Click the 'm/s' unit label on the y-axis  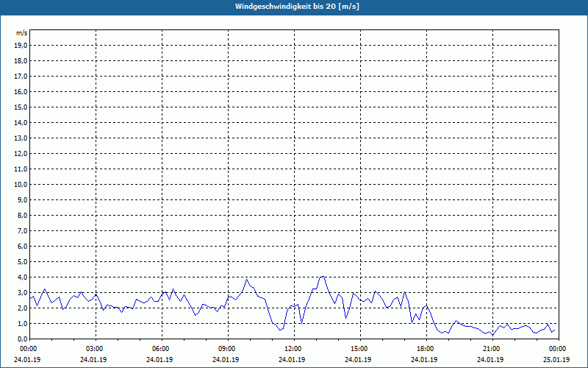[x=22, y=33]
